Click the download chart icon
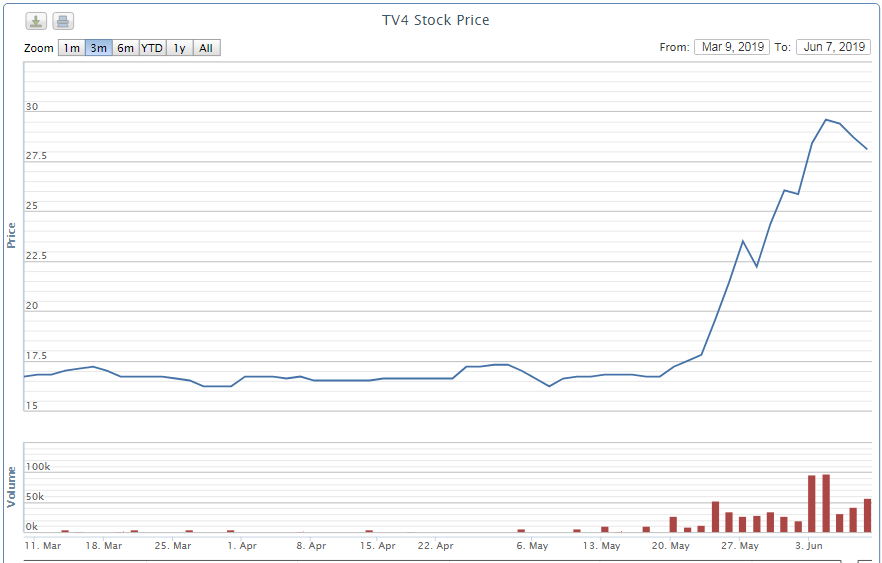This screenshot has width=882, height=563. tap(36, 21)
